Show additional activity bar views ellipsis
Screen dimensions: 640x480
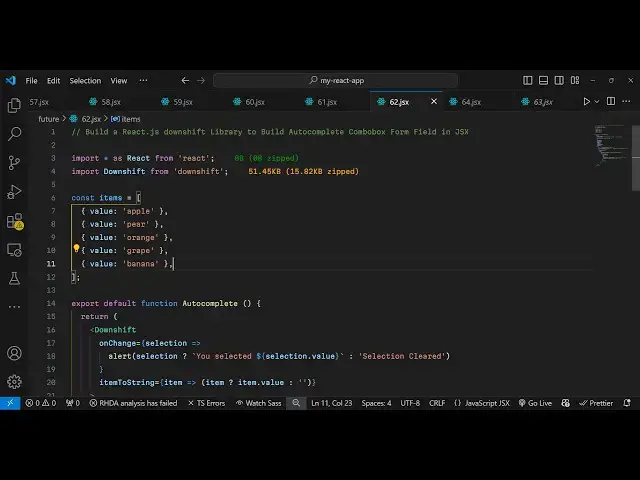point(14,307)
